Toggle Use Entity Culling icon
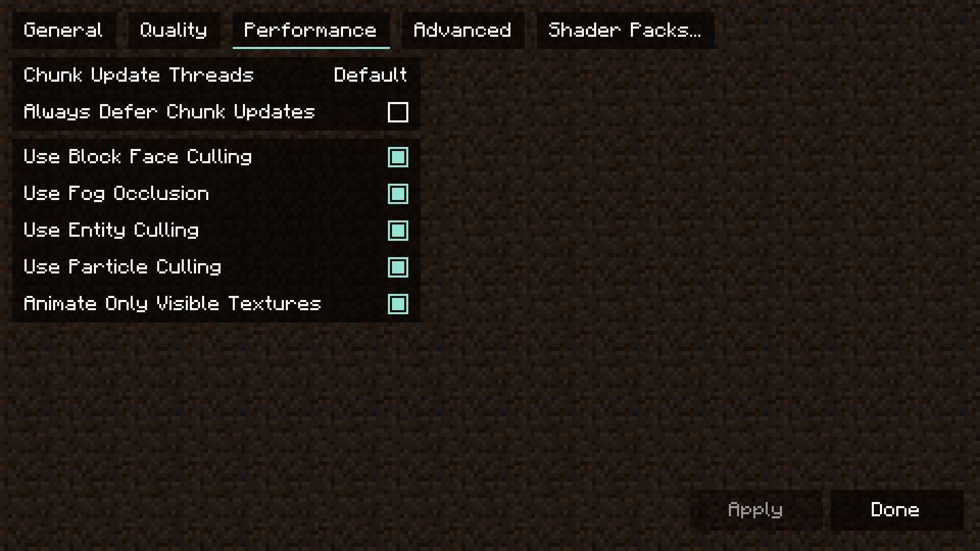980x551 pixels. pos(398,231)
